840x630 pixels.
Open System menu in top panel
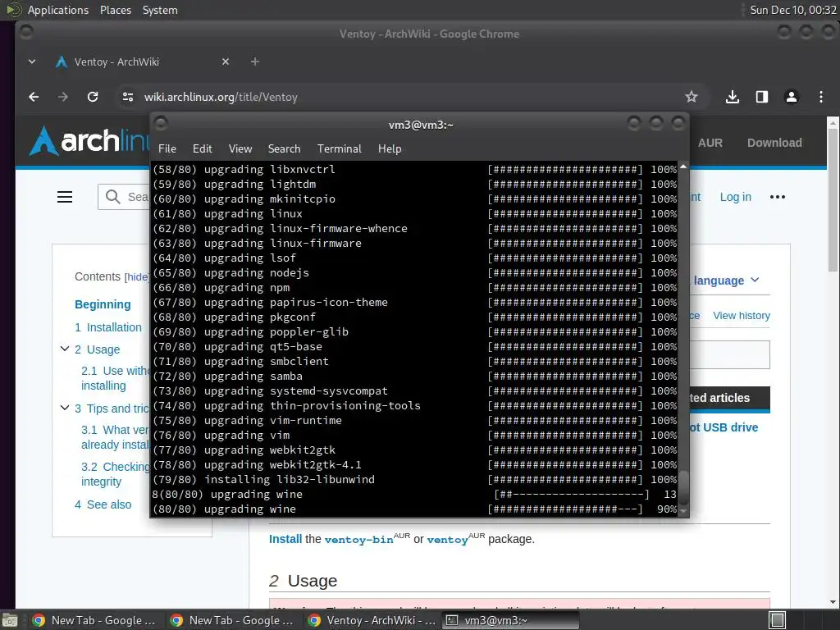click(160, 10)
